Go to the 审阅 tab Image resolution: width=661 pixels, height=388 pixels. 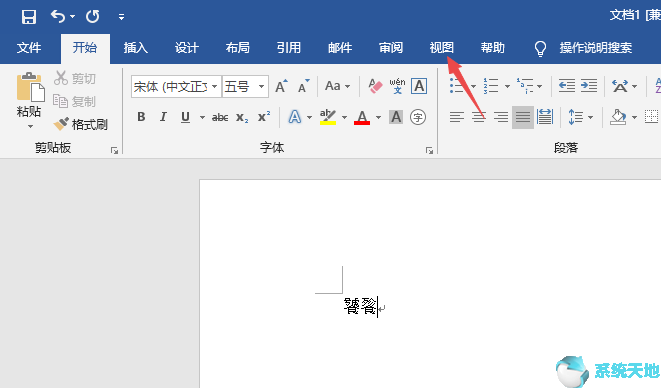391,48
